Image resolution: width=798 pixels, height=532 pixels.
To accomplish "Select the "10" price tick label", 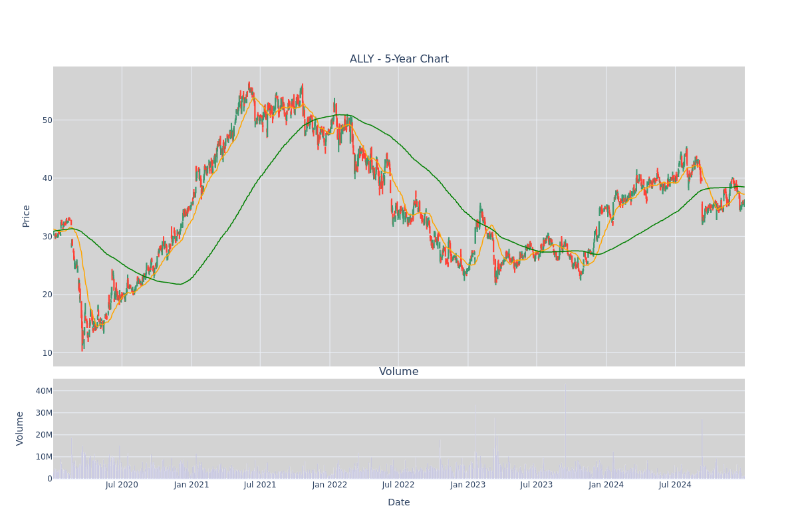I will click(x=47, y=353).
